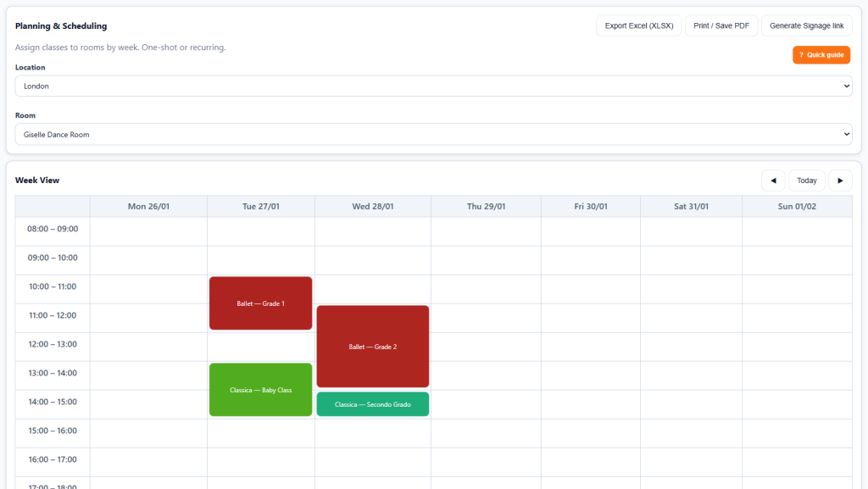Export the schedule to Excel (XLSX)

(x=638, y=25)
